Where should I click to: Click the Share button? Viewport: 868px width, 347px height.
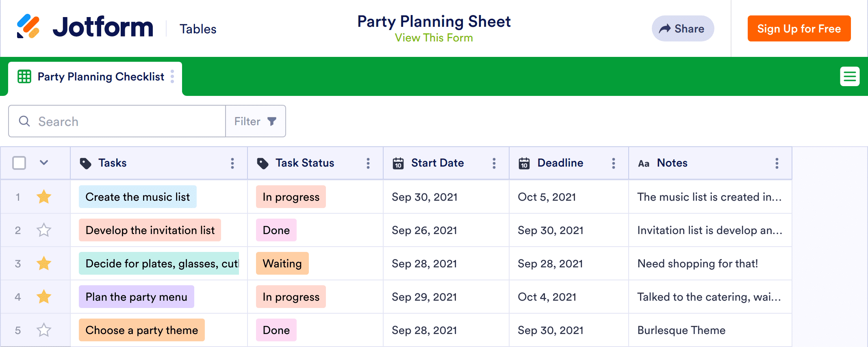(x=683, y=29)
